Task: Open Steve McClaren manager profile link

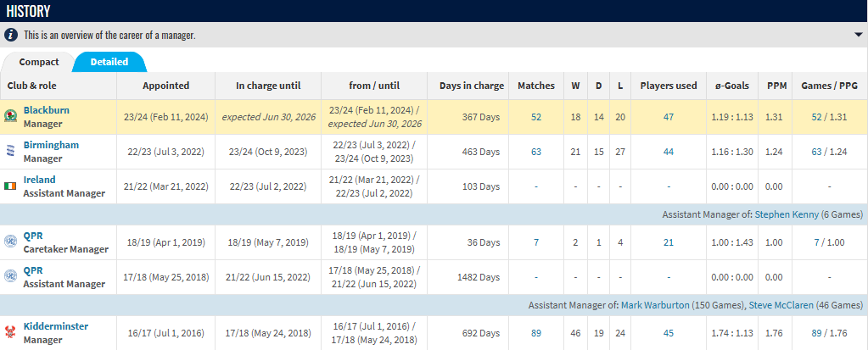Action: point(782,305)
